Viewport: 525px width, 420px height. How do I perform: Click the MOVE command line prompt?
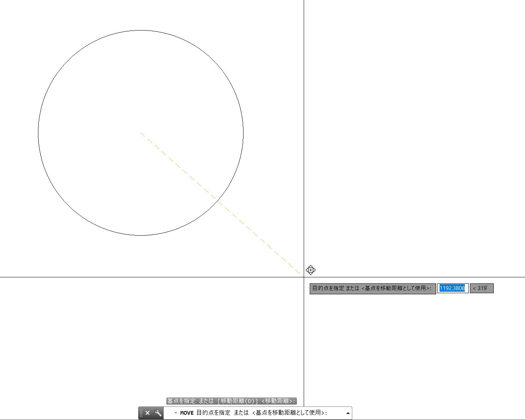click(x=254, y=413)
